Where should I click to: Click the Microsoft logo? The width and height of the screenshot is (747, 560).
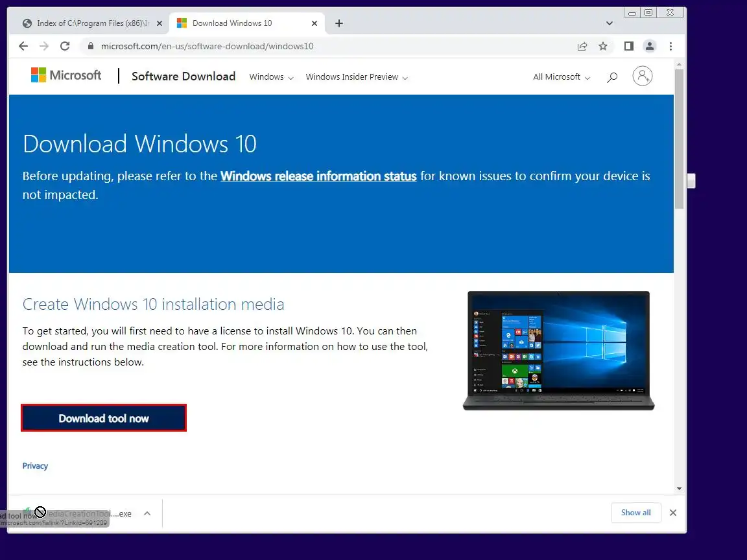pyautogui.click(x=66, y=75)
